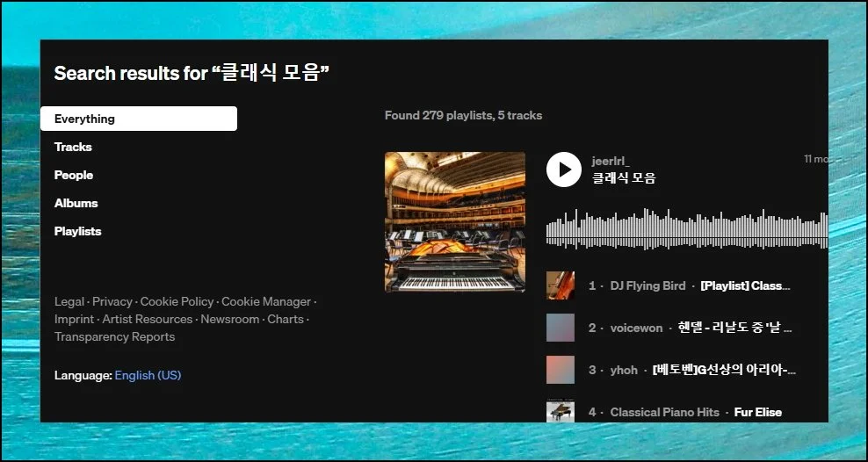Filter search results by People

[74, 175]
